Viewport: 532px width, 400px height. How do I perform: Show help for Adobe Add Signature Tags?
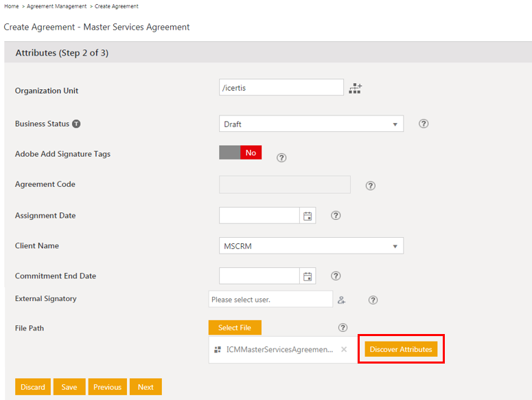point(281,157)
